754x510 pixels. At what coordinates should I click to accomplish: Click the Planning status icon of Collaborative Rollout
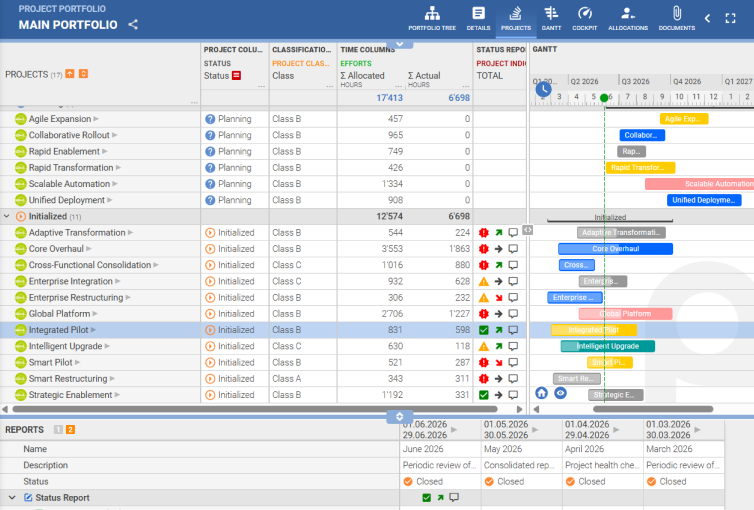(x=210, y=136)
